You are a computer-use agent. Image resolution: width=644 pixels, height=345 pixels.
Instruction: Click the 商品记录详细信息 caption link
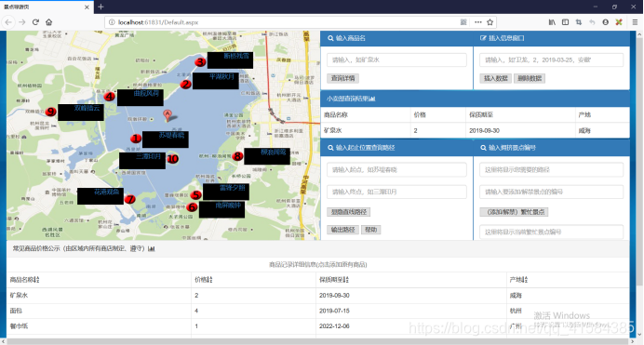(x=318, y=265)
